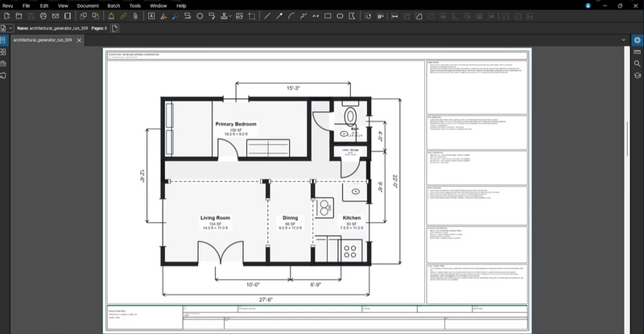The image size is (644, 334).
Task: Select the Polyline drawing tool
Action: click(x=303, y=16)
